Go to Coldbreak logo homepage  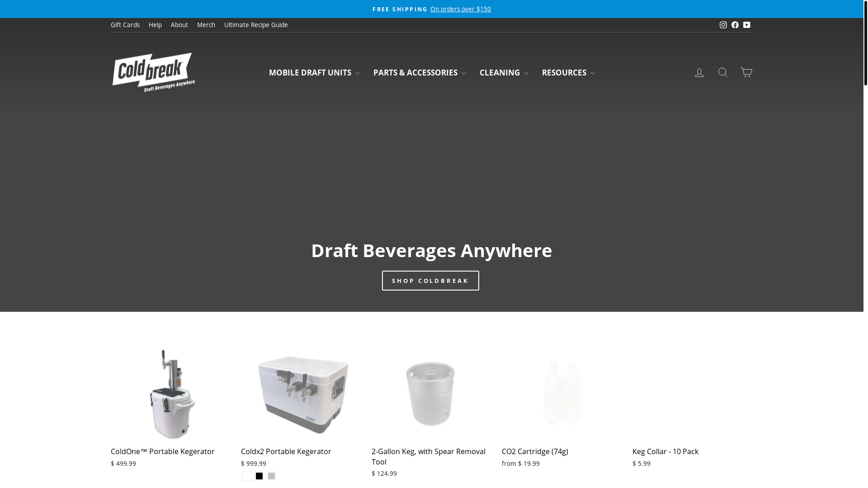pos(154,72)
